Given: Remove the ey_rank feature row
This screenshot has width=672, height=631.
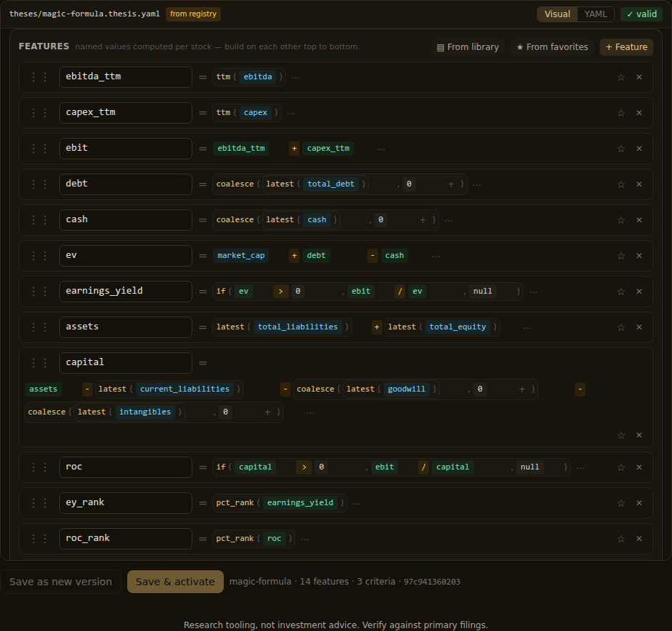Looking at the screenshot, I should click(x=639, y=503).
